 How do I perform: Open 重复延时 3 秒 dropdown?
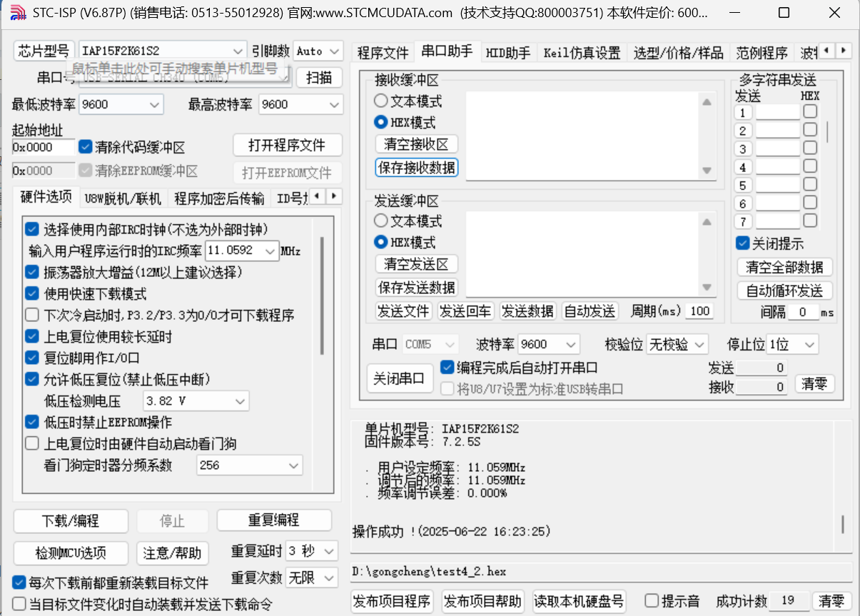311,551
